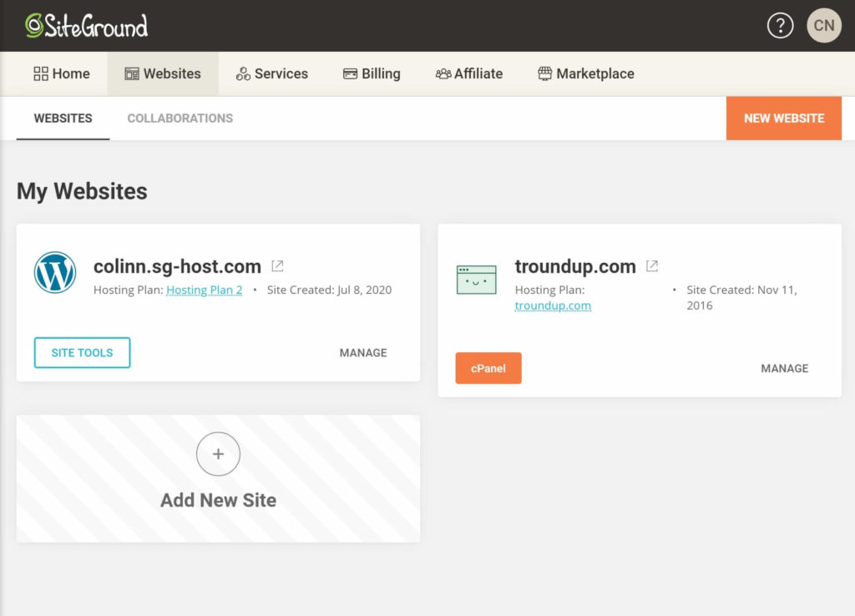Click the Add New Site label
Viewport: 855px width, 616px height.
pyautogui.click(x=218, y=500)
